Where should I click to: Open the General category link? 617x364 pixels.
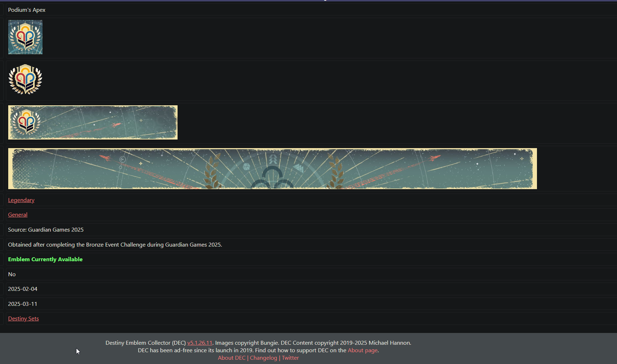coord(18,215)
